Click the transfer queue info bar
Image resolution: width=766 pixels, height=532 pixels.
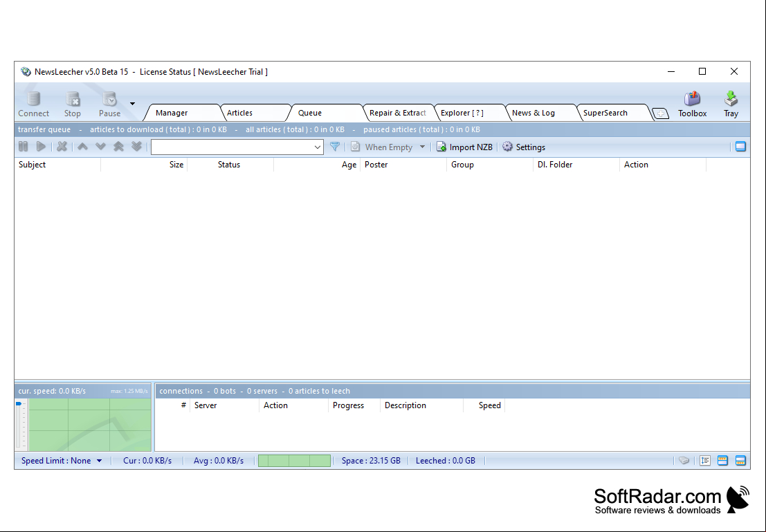point(382,129)
